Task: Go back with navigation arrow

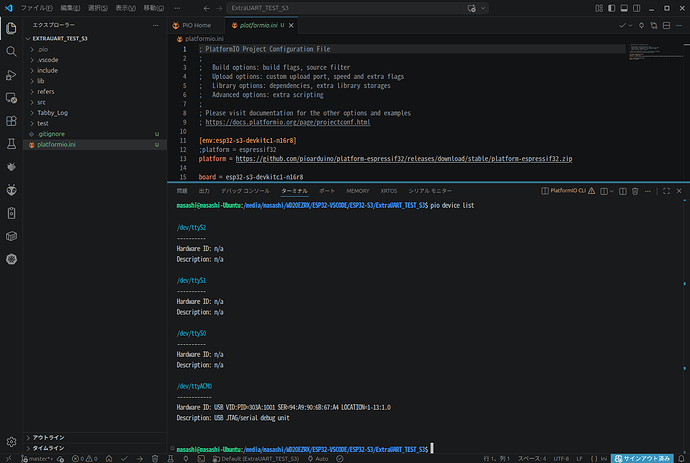Action: tap(206, 8)
